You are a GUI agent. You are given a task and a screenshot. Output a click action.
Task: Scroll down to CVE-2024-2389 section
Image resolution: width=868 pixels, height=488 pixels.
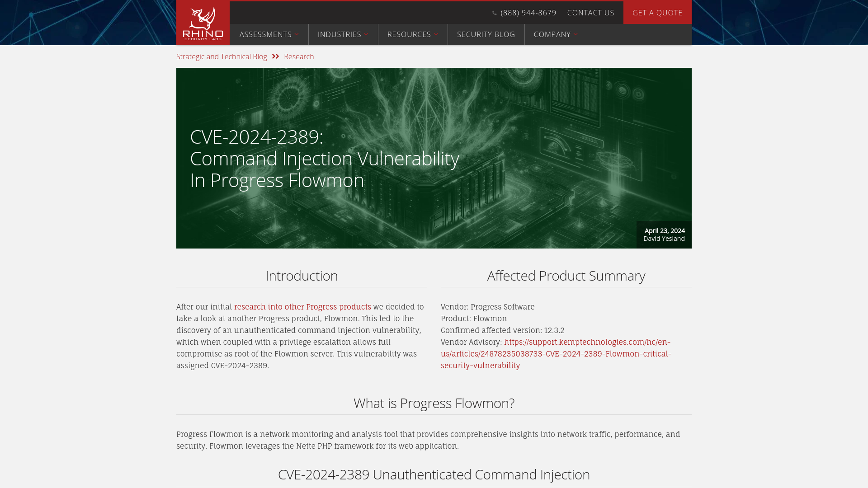434,474
